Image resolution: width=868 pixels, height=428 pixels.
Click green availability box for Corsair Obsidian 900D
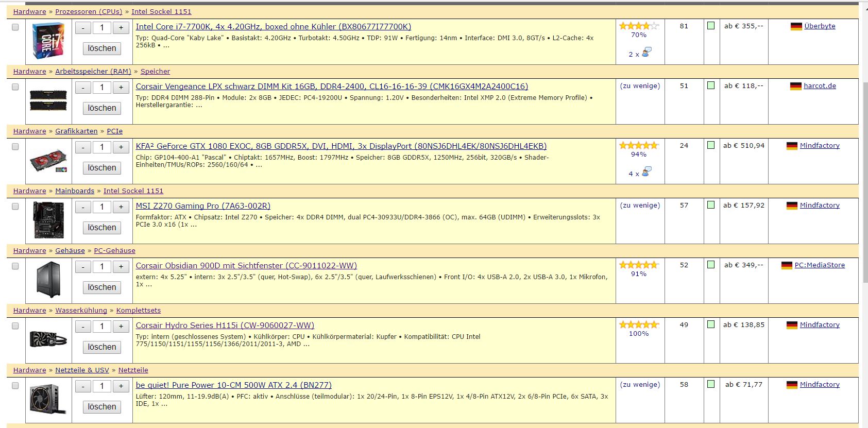[711, 265]
